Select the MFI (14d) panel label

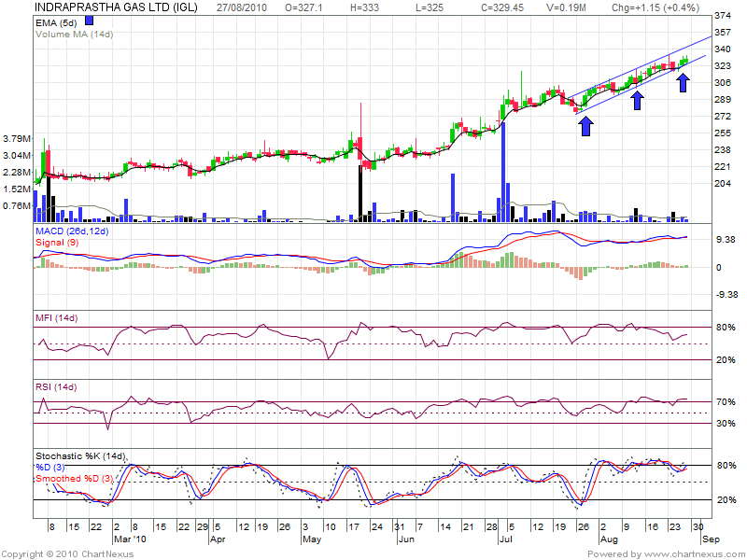tap(58, 319)
